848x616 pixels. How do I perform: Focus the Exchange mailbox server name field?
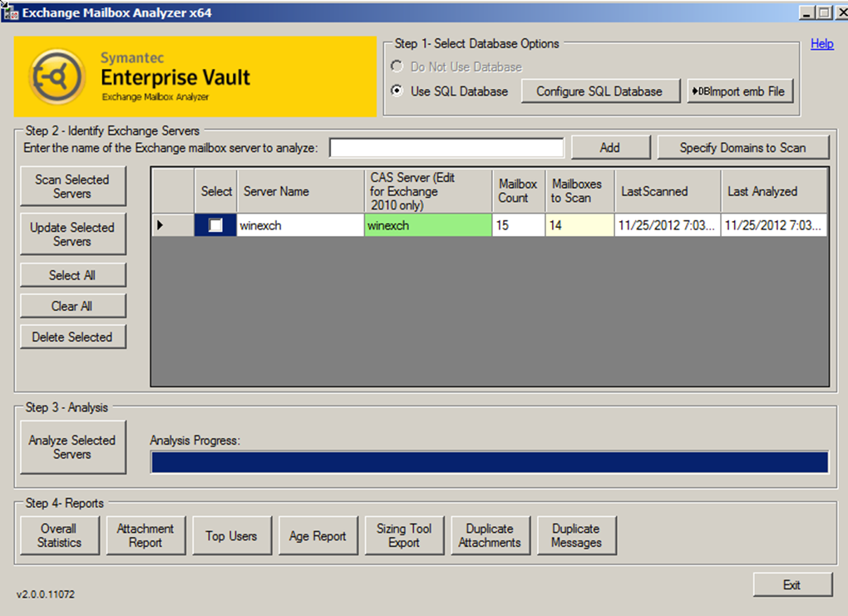point(446,148)
